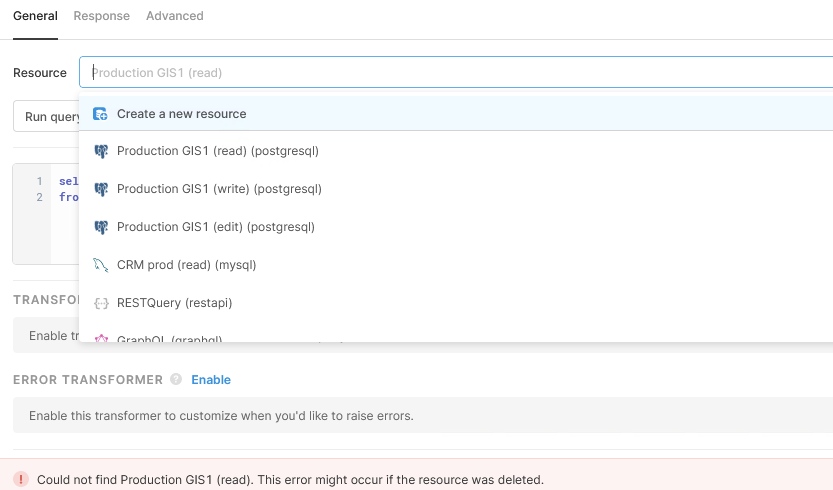Click Create a new resource option
The height and width of the screenshot is (490, 833).
181,114
